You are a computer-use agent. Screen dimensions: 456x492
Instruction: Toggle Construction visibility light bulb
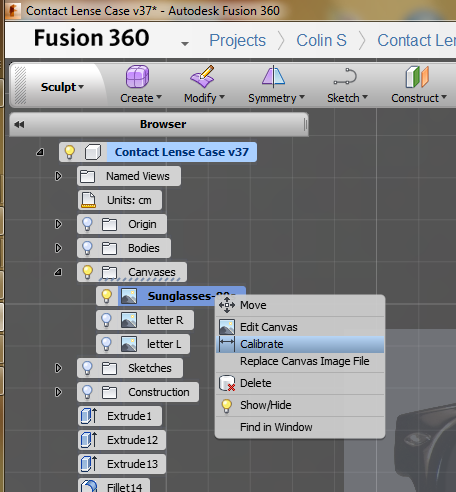pos(87,392)
